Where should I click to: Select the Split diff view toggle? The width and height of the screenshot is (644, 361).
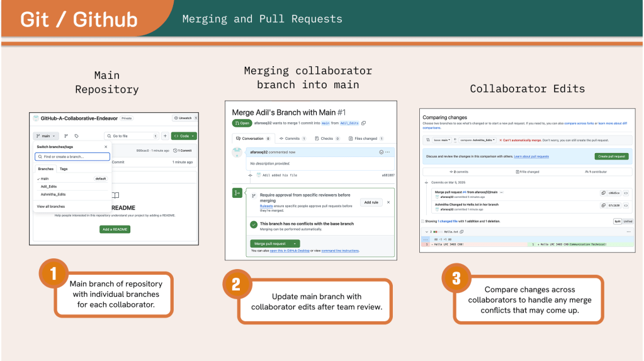(618, 221)
